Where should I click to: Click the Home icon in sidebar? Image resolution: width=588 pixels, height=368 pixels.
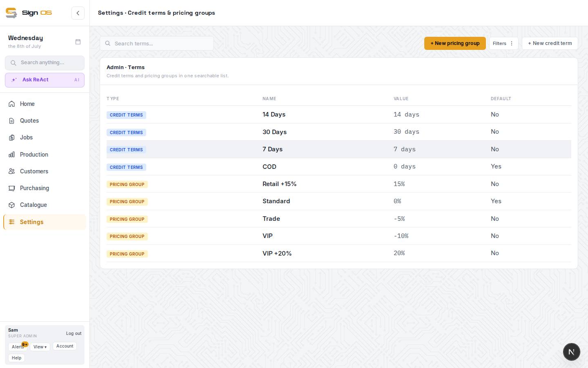pyautogui.click(x=12, y=104)
